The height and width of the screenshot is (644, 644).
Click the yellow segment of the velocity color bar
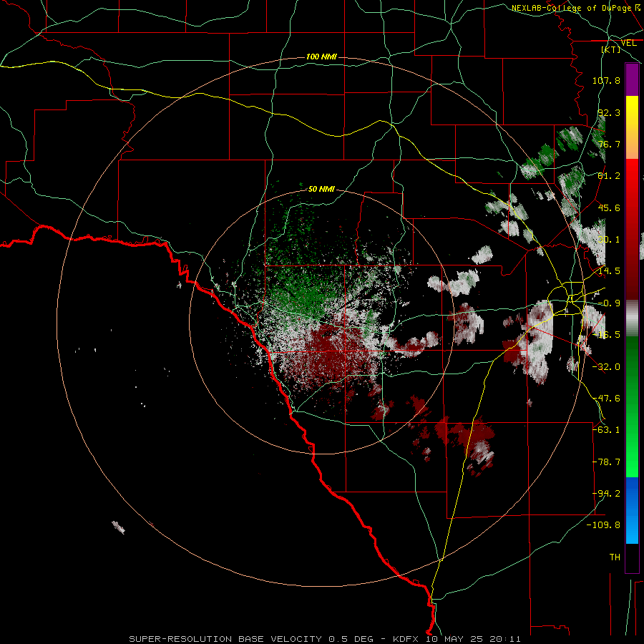pos(632,111)
